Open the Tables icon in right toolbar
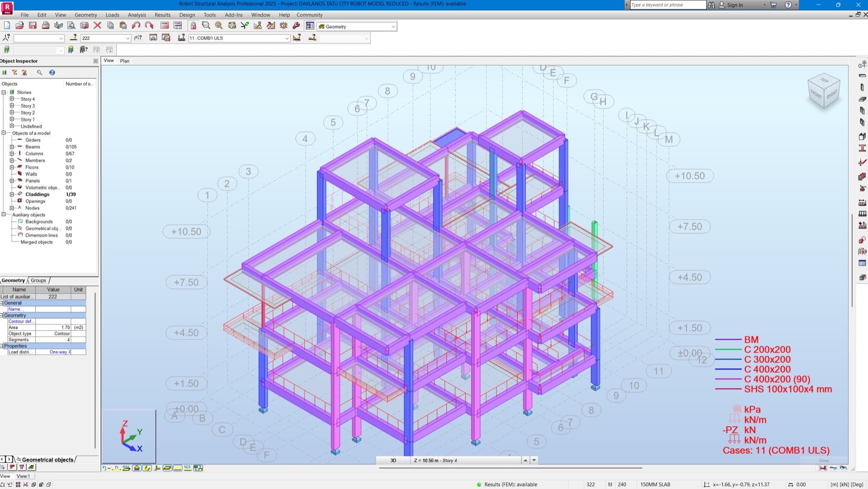The width and height of the screenshot is (868, 489). point(862,263)
